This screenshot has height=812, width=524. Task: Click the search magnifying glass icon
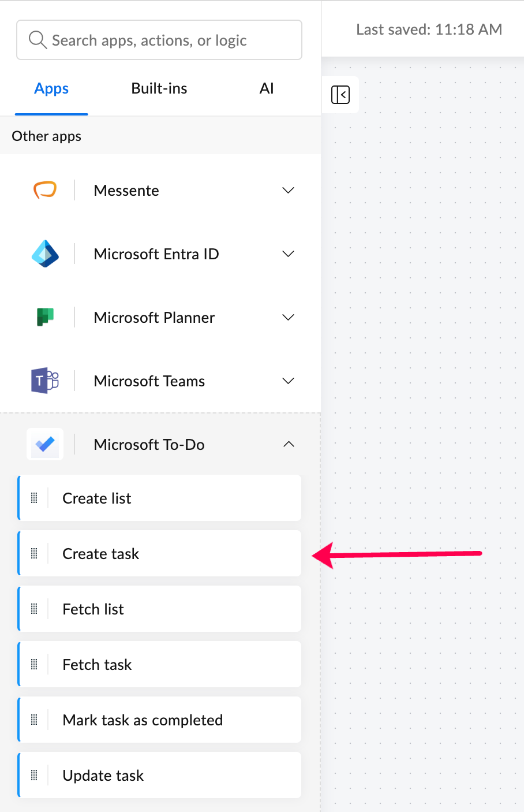38,40
